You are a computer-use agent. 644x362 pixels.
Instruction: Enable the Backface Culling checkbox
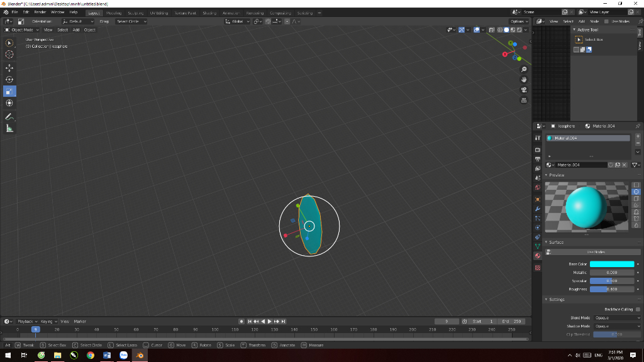pyautogui.click(x=638, y=309)
